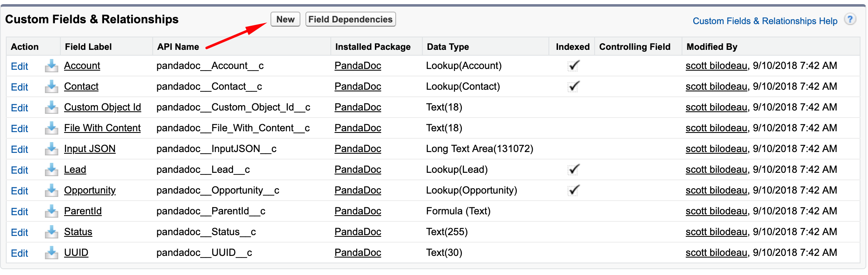Open Custom Fields & Relationships Help link

(x=765, y=21)
